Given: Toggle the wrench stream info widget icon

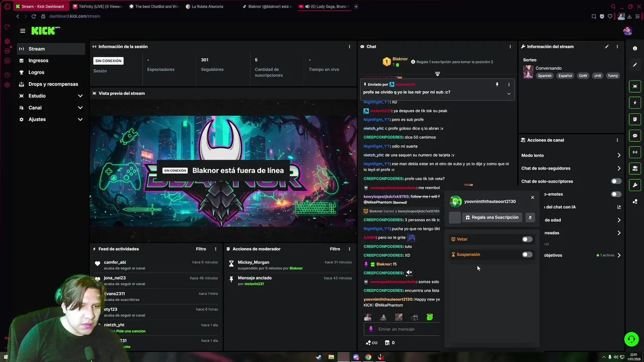Looking at the screenshot, I should 635,185.
